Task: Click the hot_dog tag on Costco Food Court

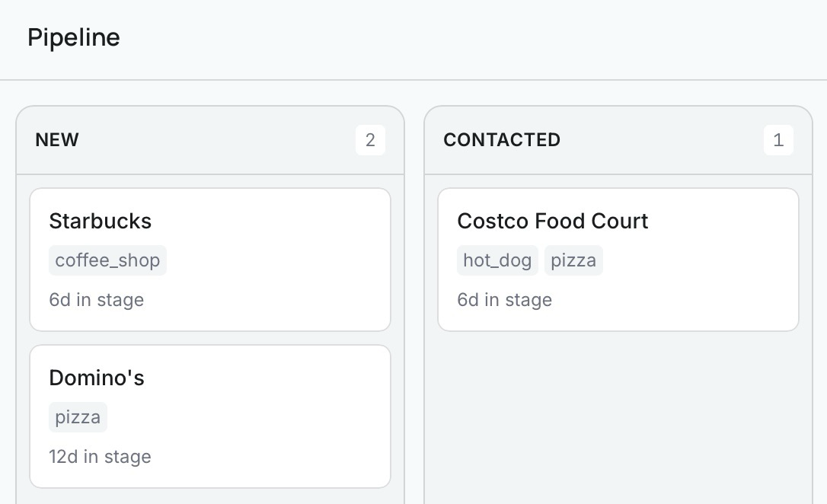Action: pyautogui.click(x=497, y=260)
